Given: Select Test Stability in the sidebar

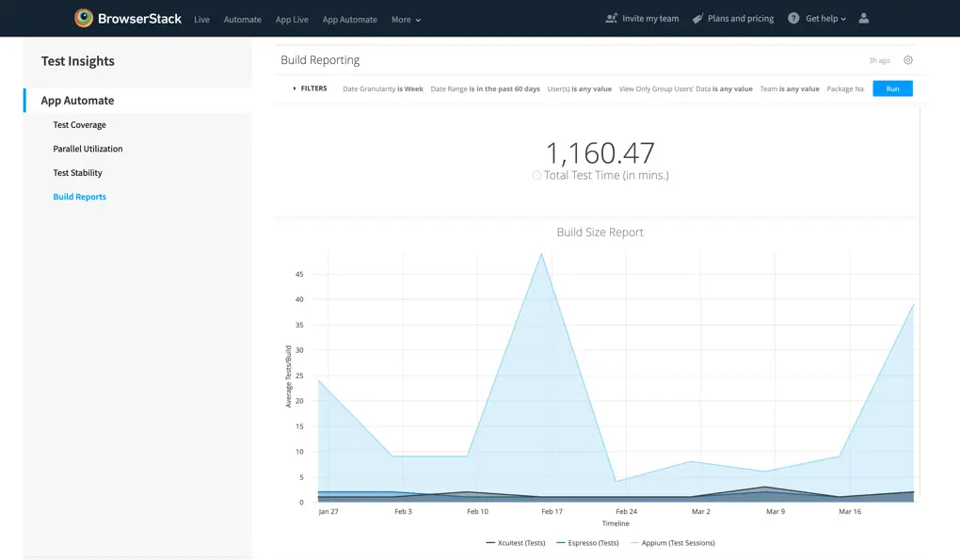Looking at the screenshot, I should (x=77, y=173).
